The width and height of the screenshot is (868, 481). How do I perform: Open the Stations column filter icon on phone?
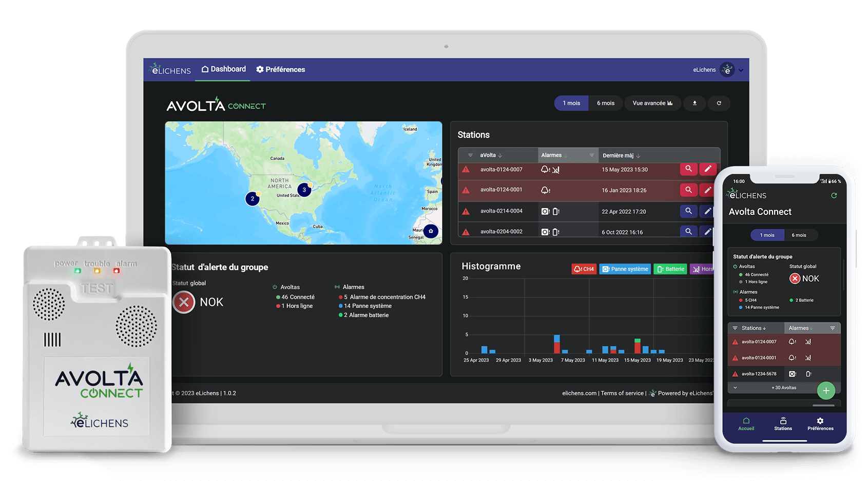coord(735,328)
